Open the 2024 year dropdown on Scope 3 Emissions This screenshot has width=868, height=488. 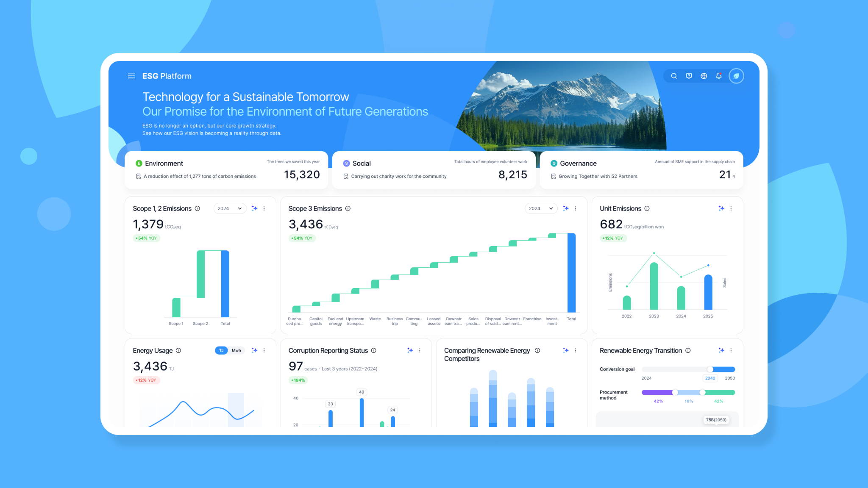point(541,208)
